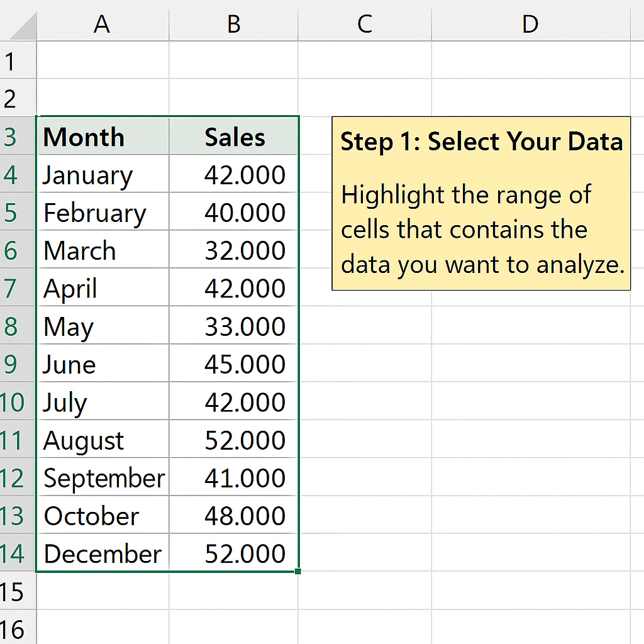Select the March sales value 32.000
The height and width of the screenshot is (644, 644).
pos(233,250)
